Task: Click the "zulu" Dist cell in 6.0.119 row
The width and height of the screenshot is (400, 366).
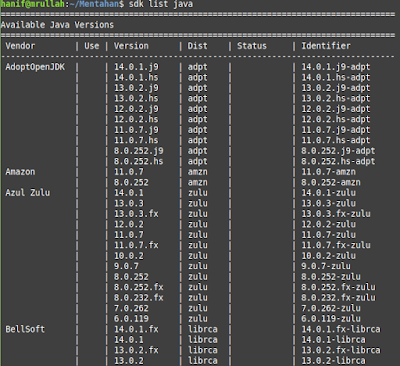Action: (198, 319)
